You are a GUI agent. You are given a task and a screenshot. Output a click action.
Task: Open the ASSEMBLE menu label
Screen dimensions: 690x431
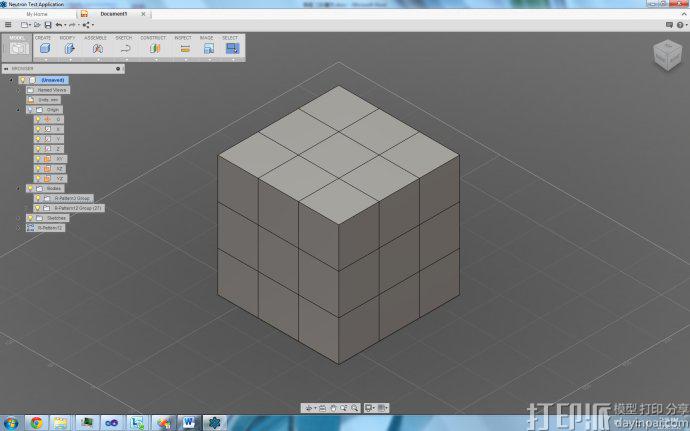[x=95, y=38]
